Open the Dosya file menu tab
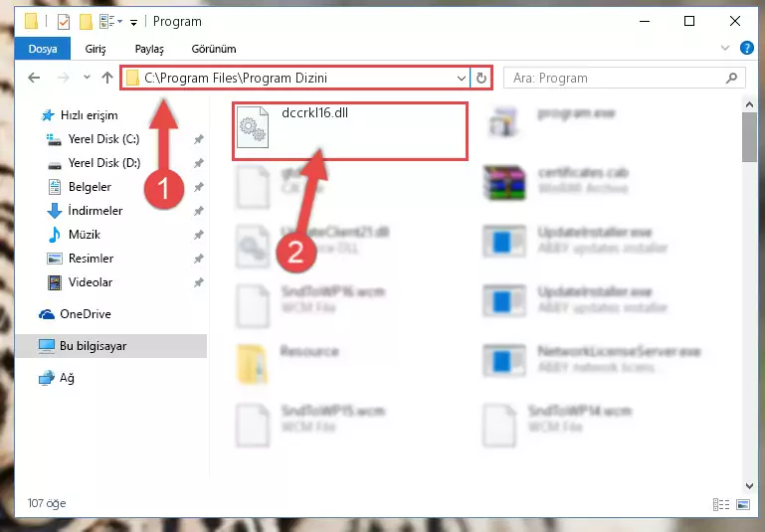 (43, 49)
